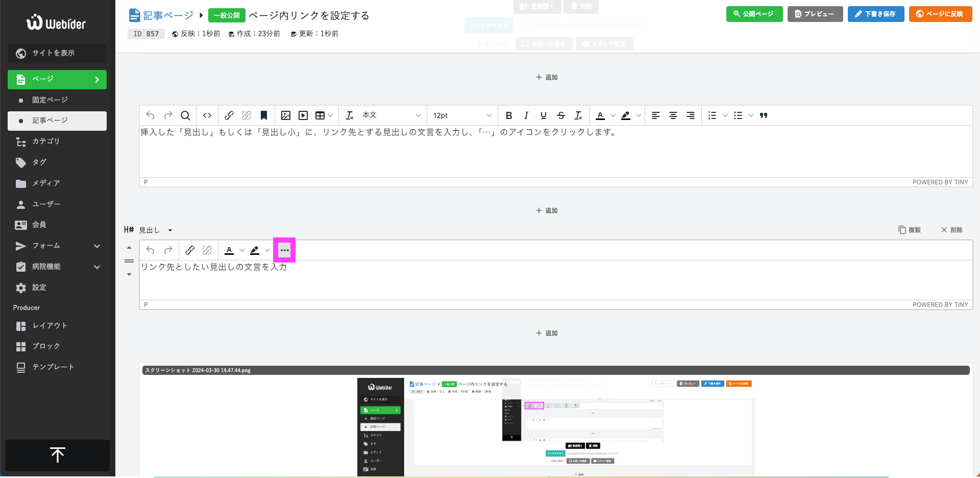The height and width of the screenshot is (478, 980).
Task: Click the スクリーンショット screenshot thumbnail
Action: 555,427
